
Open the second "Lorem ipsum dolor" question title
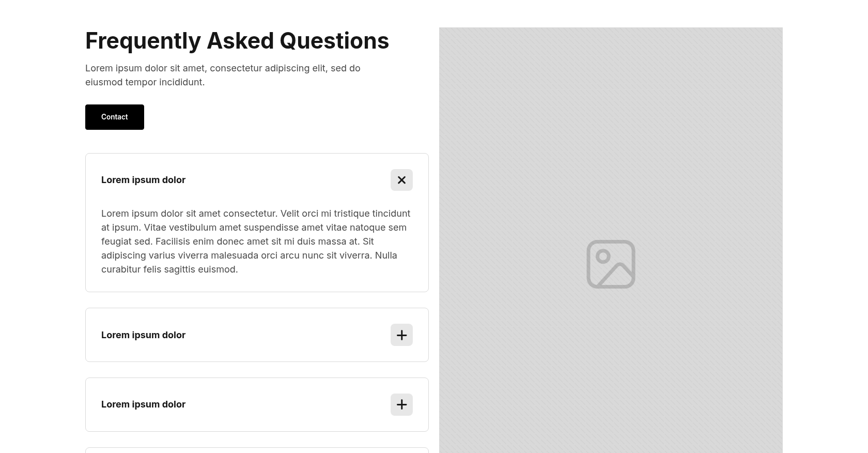click(x=143, y=335)
